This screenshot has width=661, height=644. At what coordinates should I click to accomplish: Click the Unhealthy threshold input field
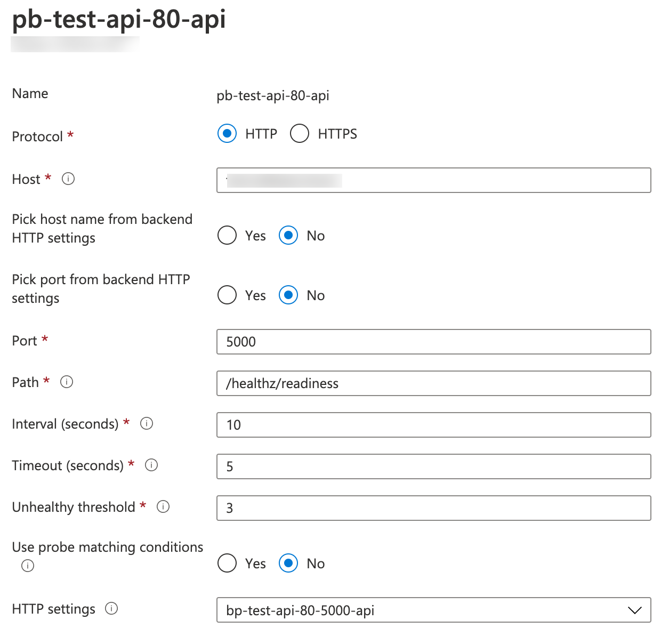pos(433,508)
